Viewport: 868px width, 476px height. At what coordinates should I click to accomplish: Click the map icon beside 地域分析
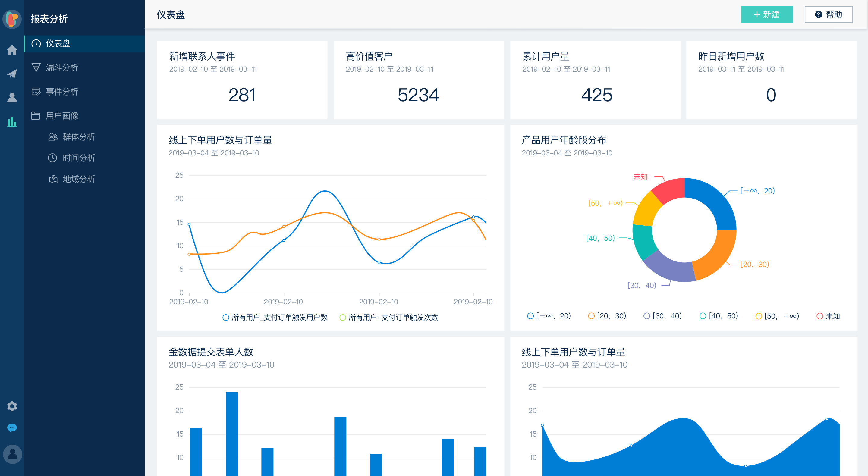click(53, 179)
